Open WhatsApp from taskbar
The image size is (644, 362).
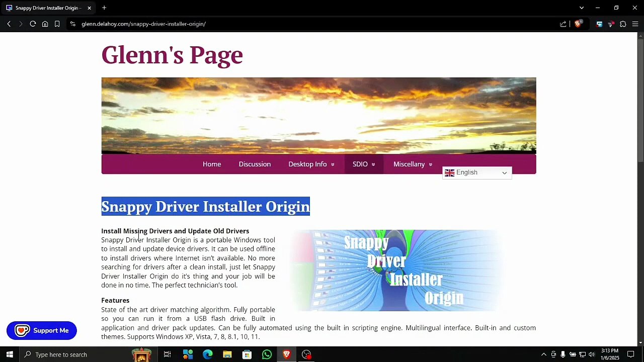(267, 354)
